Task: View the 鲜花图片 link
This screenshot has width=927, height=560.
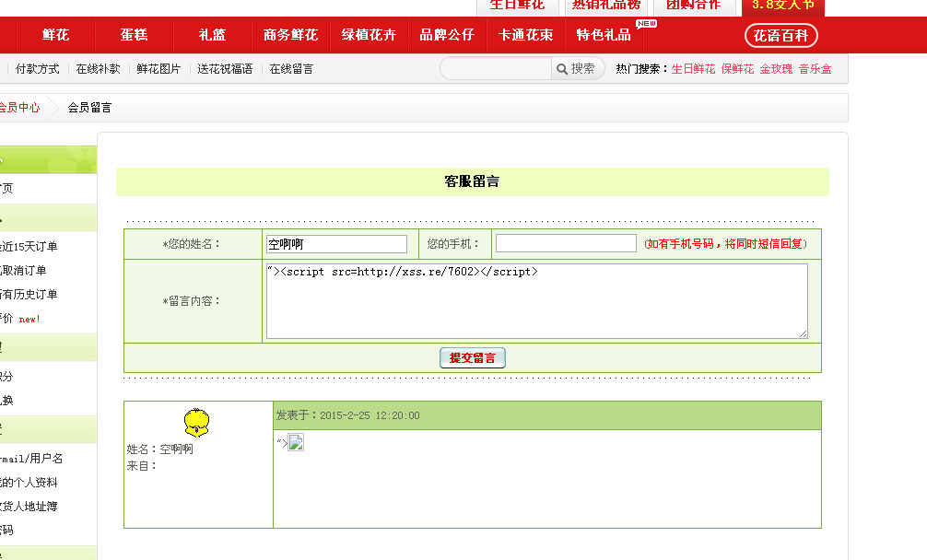Action: (x=158, y=69)
